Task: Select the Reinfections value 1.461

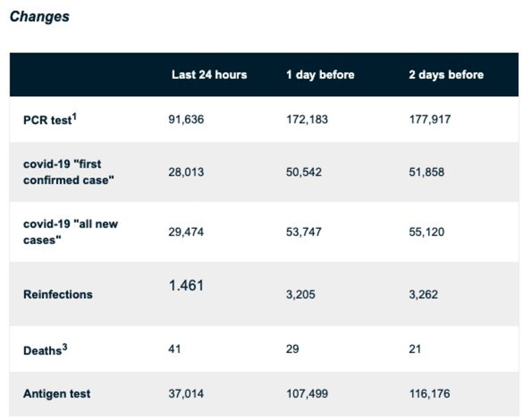Action: pyautogui.click(x=186, y=286)
